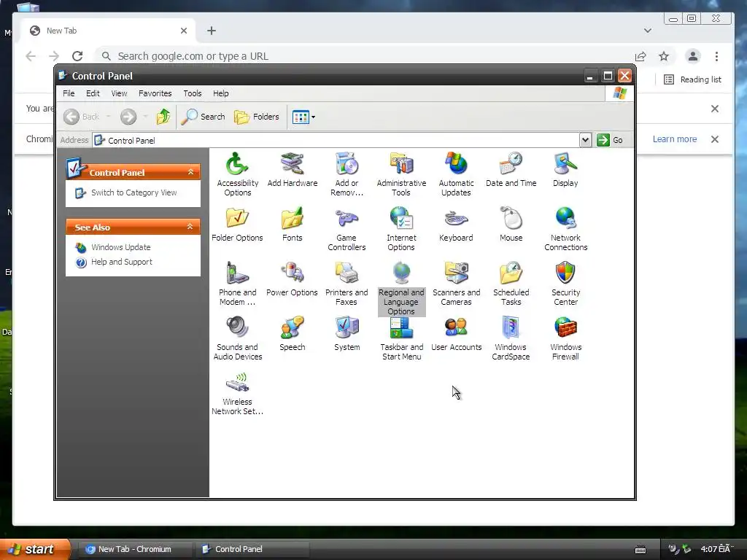Open the Views dropdown button
Image resolution: width=747 pixels, height=560 pixels.
click(303, 117)
